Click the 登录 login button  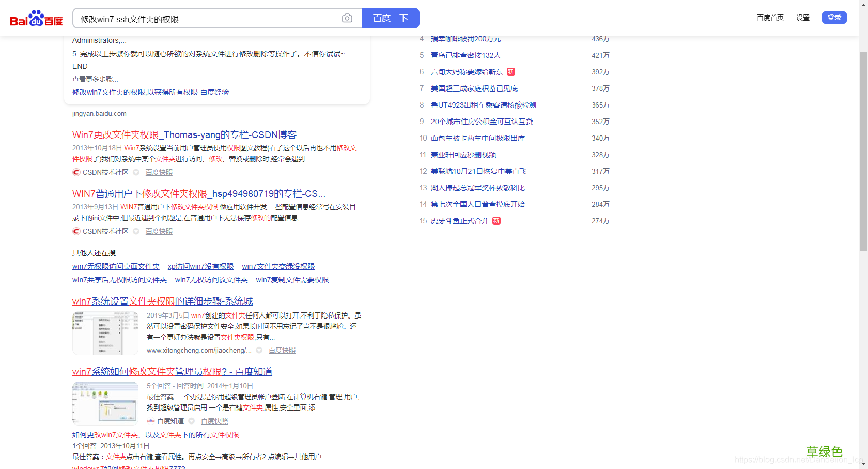click(834, 17)
